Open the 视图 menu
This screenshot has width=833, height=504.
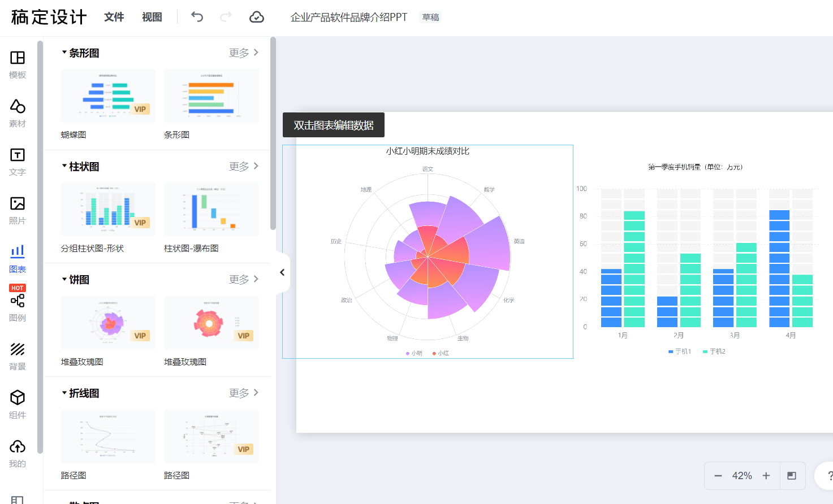tap(152, 17)
